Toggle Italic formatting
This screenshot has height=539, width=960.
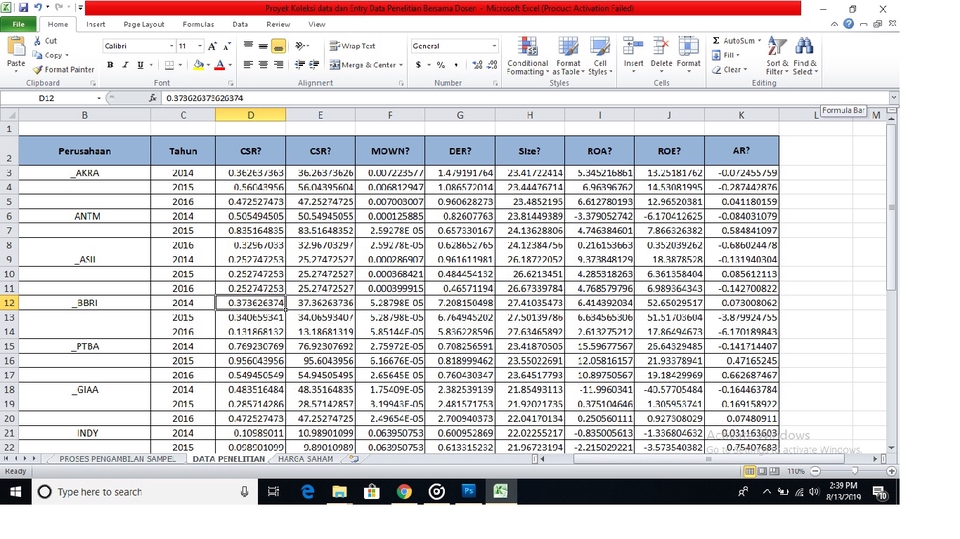click(x=126, y=65)
